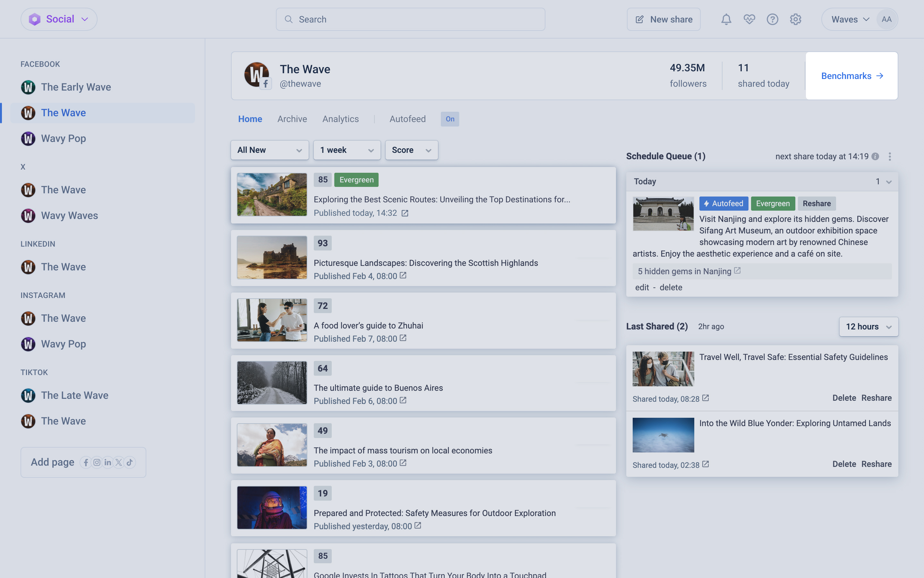Open the Benchmarks link
Screen dimensions: 924x578
coord(851,76)
